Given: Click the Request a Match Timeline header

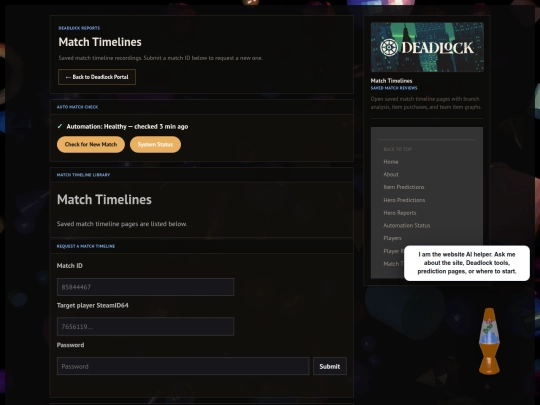Looking at the screenshot, I should 86,246.
